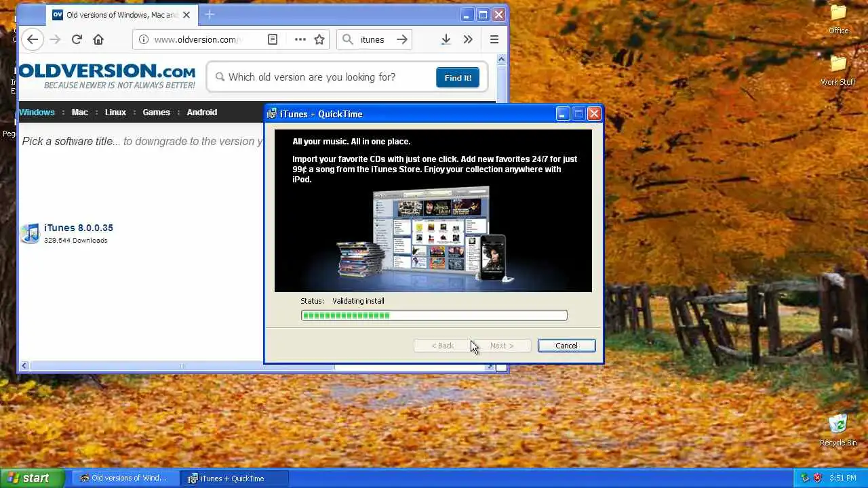
Task: Click the Firefox forward arrow
Action: 55,39
